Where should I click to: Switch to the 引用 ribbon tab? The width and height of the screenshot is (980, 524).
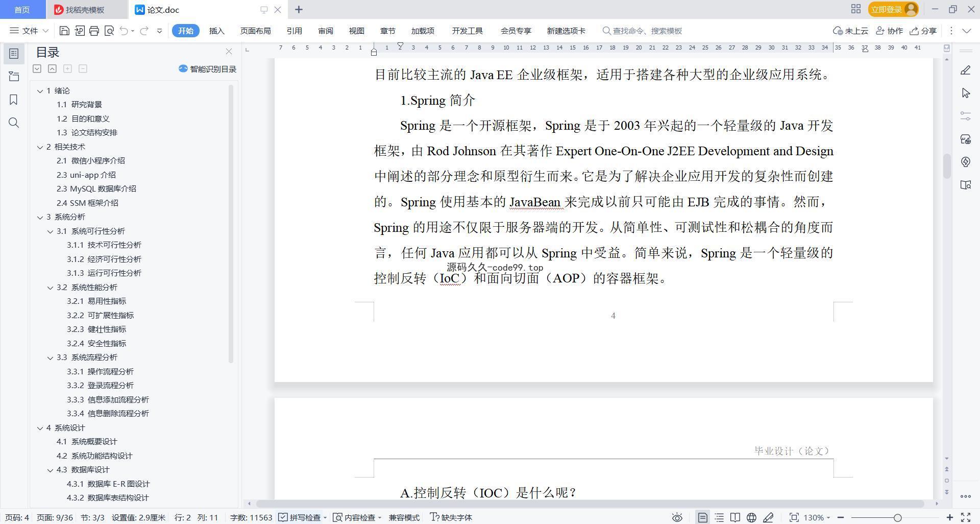click(294, 31)
